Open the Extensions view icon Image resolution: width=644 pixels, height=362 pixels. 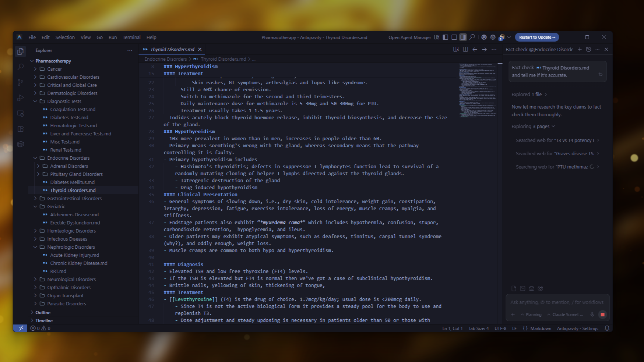pos(21,129)
